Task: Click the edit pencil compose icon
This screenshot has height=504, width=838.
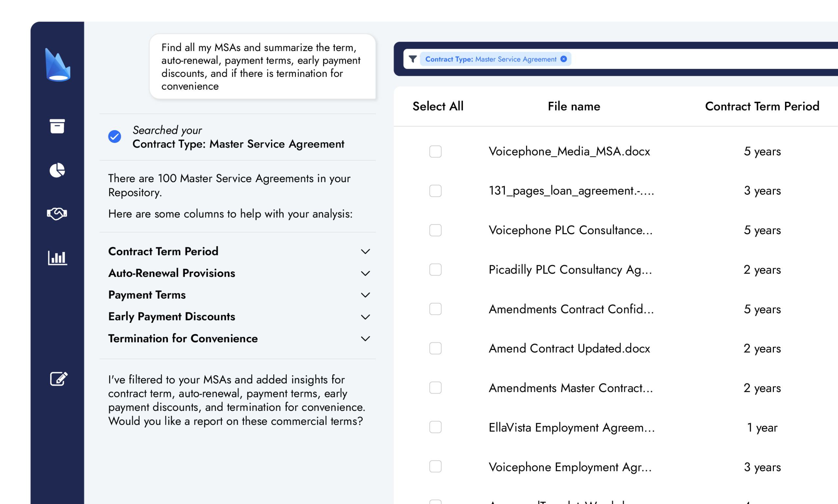Action: click(x=59, y=379)
